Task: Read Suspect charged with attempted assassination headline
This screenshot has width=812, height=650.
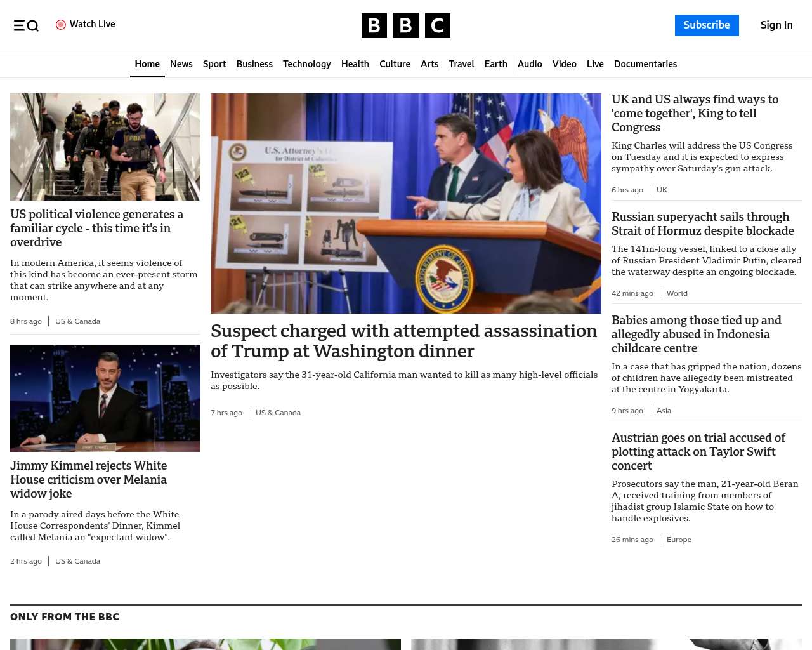Action: click(403, 341)
